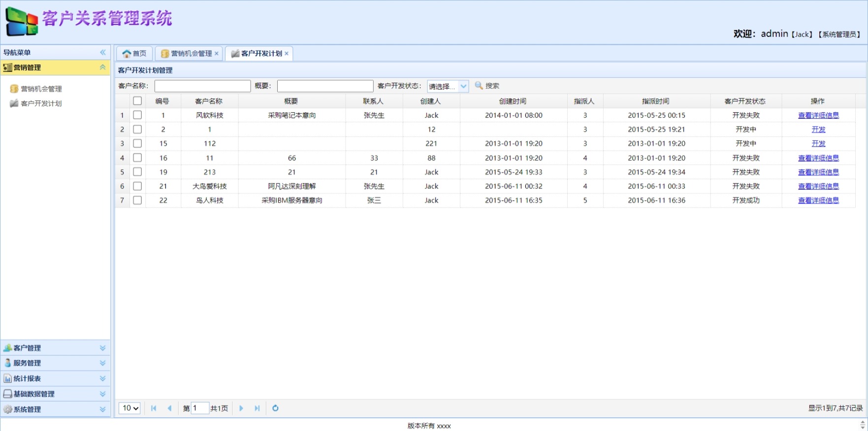Open 查看详细信息 for 编号 16
Screen dimensions: 868x431
[x=818, y=158]
